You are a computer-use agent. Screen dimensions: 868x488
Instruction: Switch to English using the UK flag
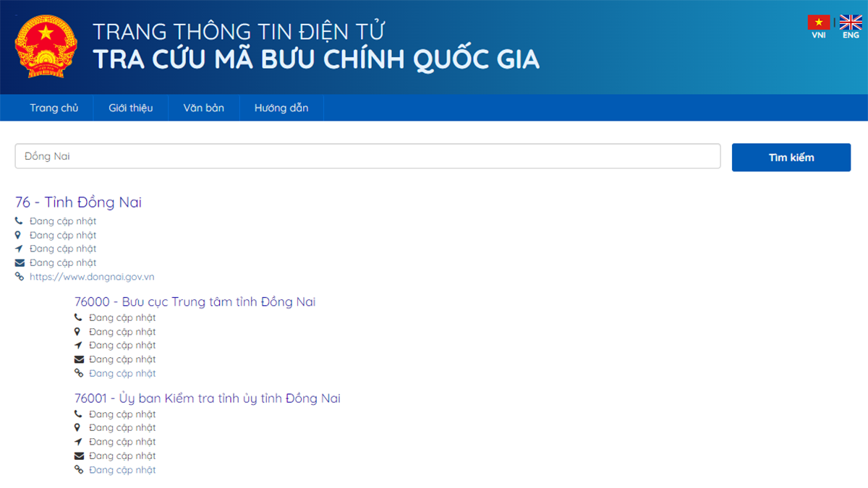click(x=851, y=23)
